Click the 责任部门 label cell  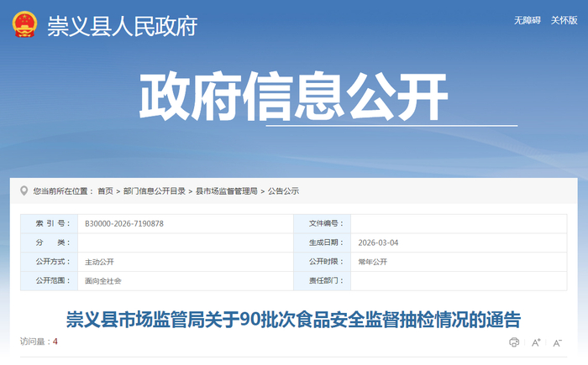point(322,281)
